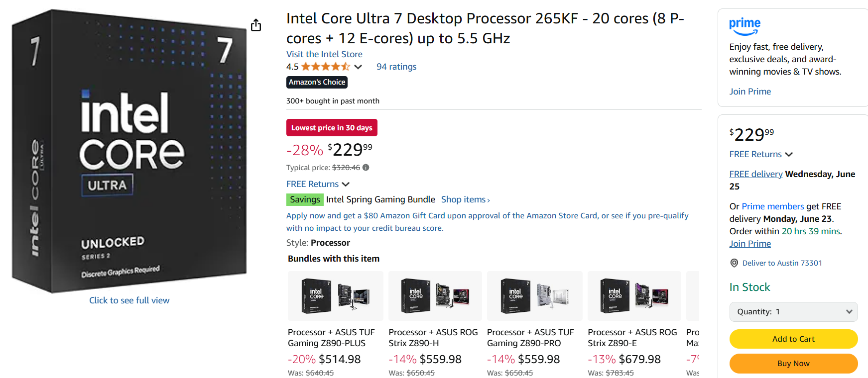Click the Amazon's Choice badge
The image size is (868, 378).
tap(317, 82)
